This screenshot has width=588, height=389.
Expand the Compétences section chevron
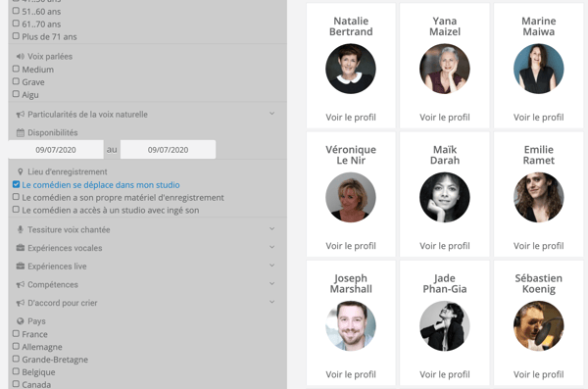coord(272,284)
